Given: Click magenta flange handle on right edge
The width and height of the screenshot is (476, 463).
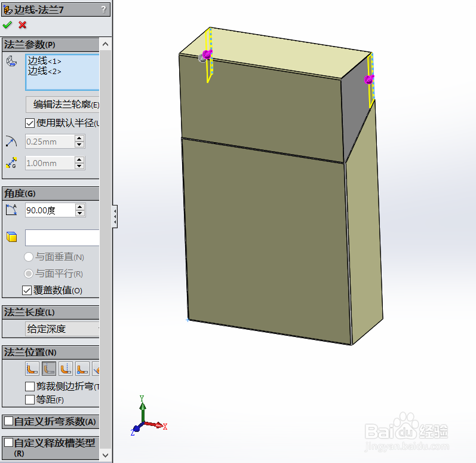Looking at the screenshot, I should click(368, 79).
